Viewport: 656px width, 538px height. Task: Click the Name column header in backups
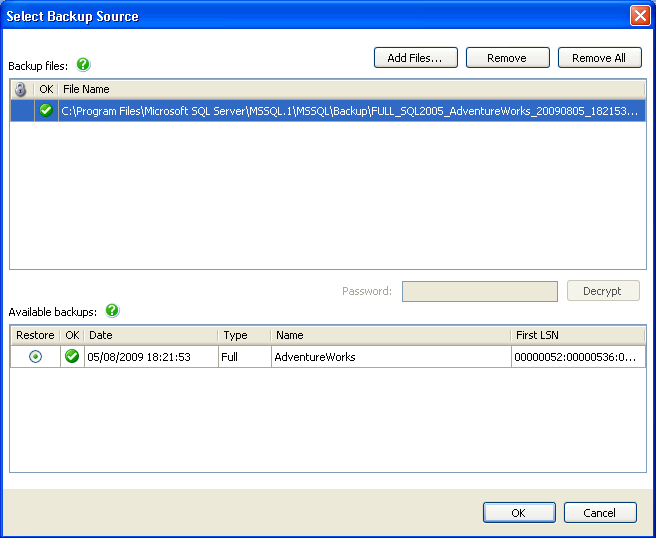[x=390, y=335]
